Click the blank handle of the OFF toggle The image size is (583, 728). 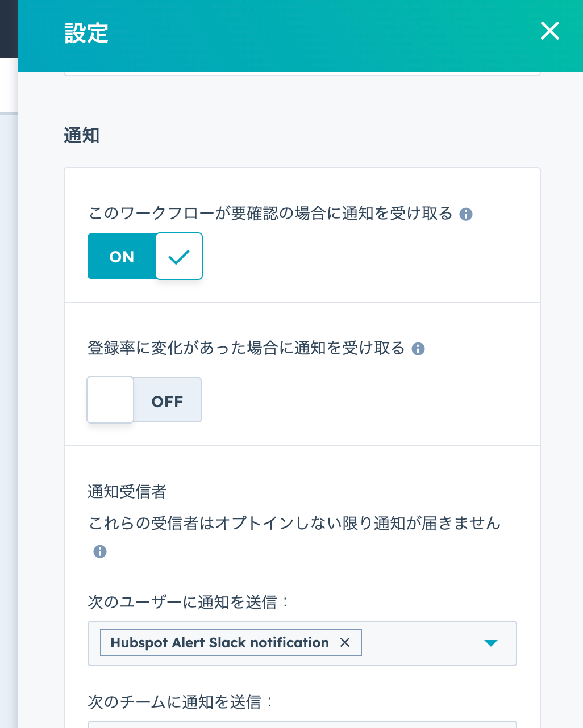pos(110,400)
